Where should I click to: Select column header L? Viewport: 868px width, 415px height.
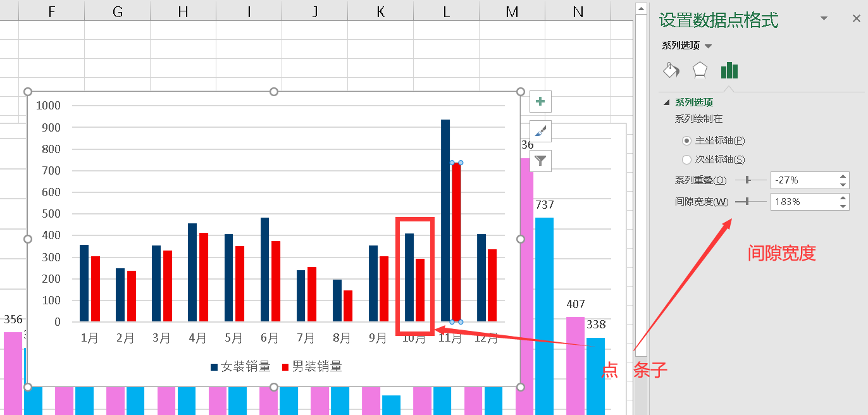[x=446, y=11]
